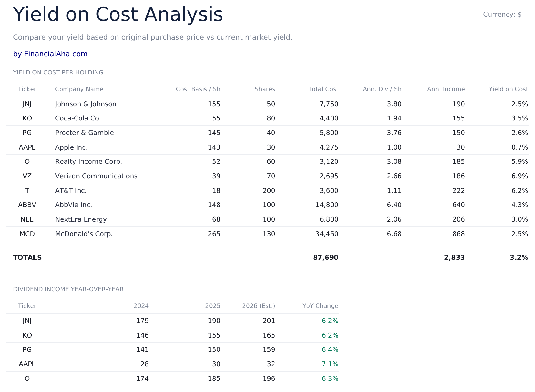Click the 6.4% YoY change value
Image resolution: width=535 pixels, height=392 pixels.
click(330, 350)
